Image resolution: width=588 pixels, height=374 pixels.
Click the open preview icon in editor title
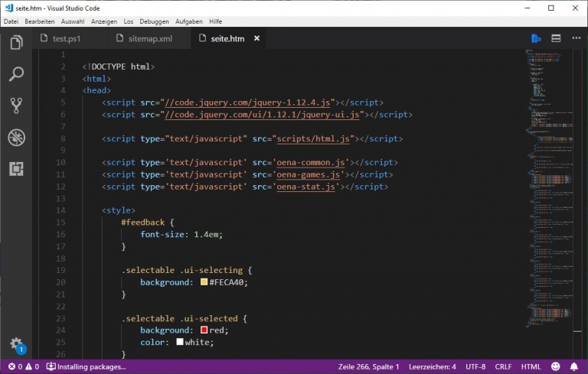pyautogui.click(x=536, y=38)
